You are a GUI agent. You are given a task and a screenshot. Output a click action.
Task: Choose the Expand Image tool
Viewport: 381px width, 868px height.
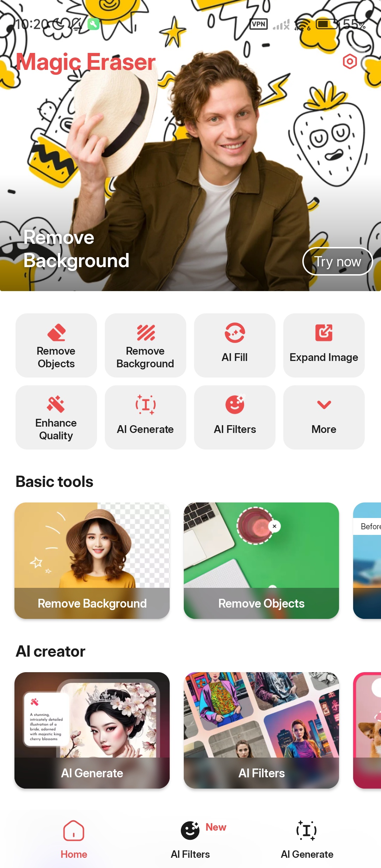[324, 345]
